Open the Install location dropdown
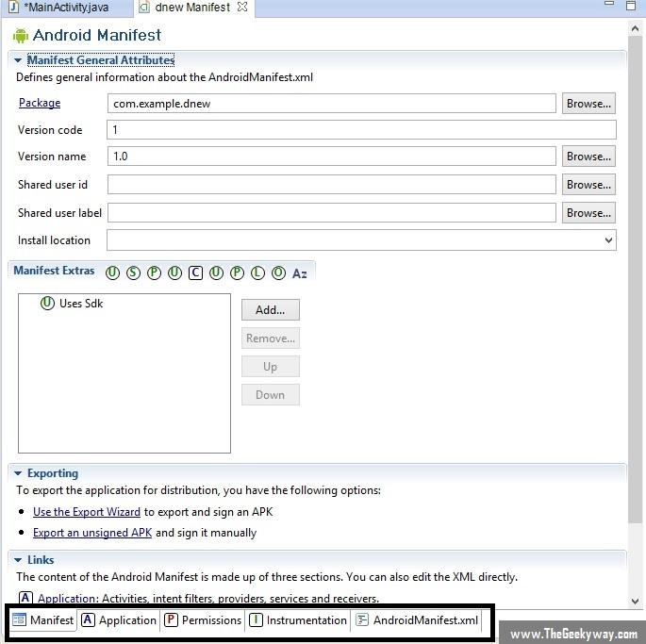 pyautogui.click(x=608, y=239)
